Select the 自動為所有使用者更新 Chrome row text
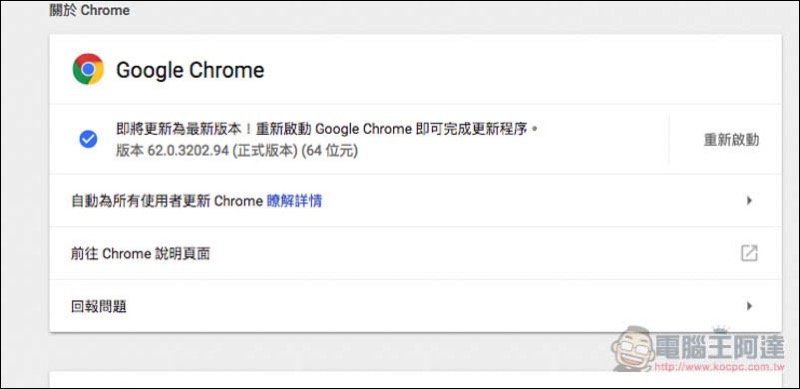This screenshot has height=389, width=800. pyautogui.click(x=167, y=201)
